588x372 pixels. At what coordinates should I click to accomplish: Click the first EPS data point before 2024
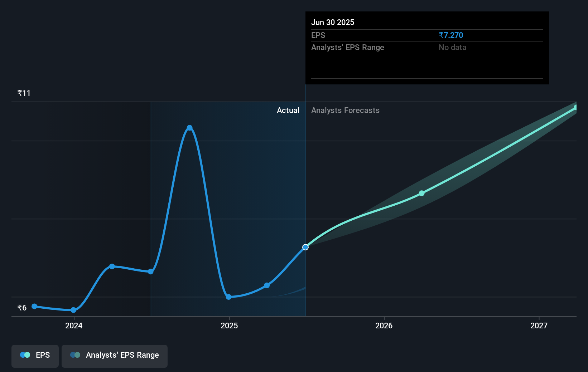coord(34,306)
